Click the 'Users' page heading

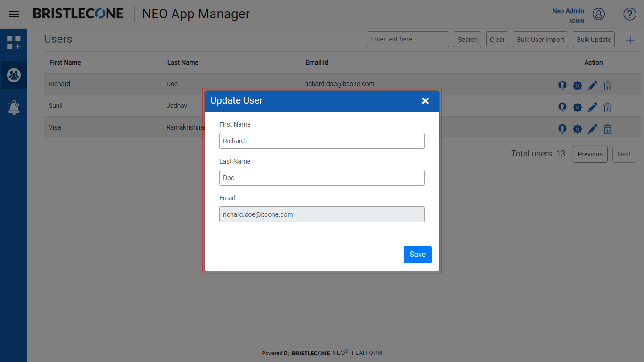pyautogui.click(x=58, y=39)
